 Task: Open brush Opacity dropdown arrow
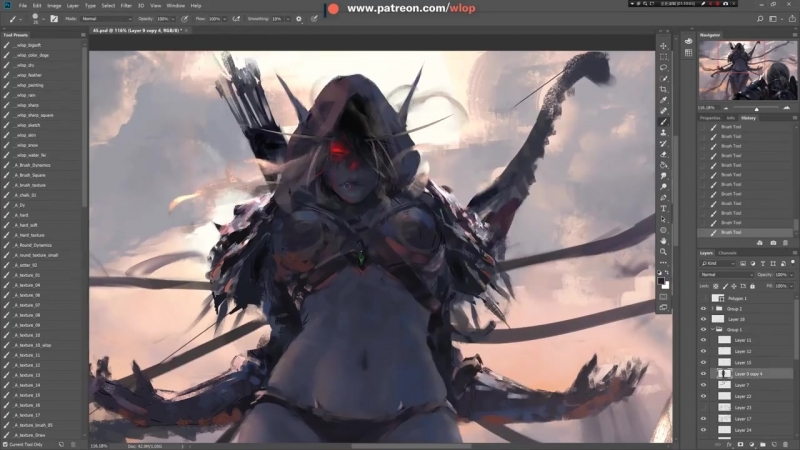click(172, 19)
